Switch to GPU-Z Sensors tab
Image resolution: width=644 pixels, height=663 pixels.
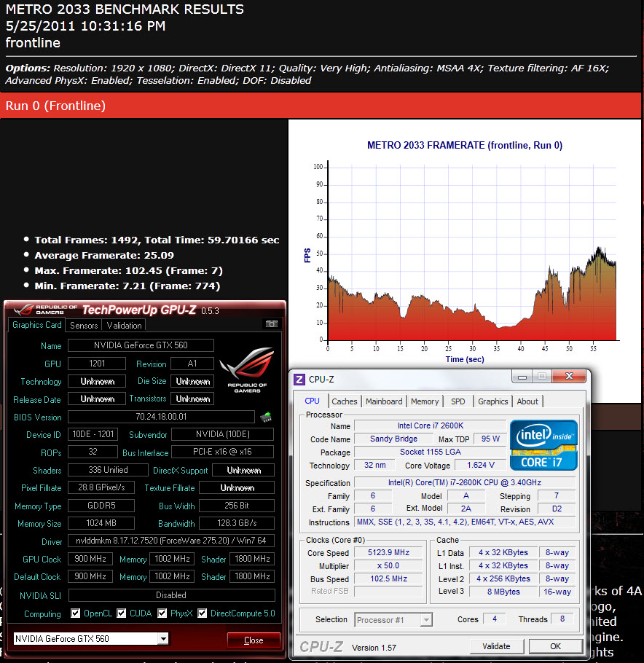point(84,325)
